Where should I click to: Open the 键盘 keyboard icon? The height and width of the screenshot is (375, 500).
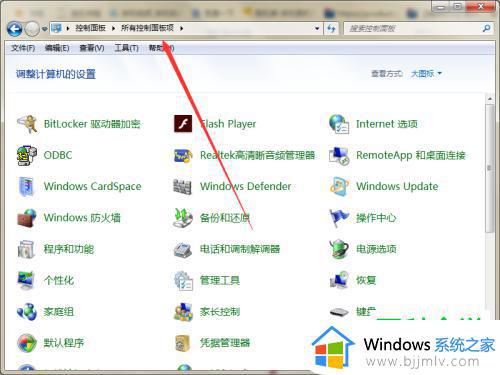click(x=339, y=312)
